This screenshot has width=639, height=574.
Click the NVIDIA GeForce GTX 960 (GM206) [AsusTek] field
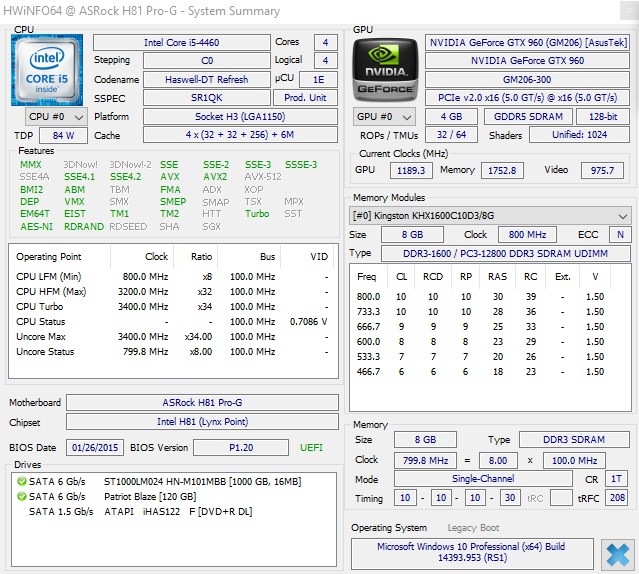[527, 42]
